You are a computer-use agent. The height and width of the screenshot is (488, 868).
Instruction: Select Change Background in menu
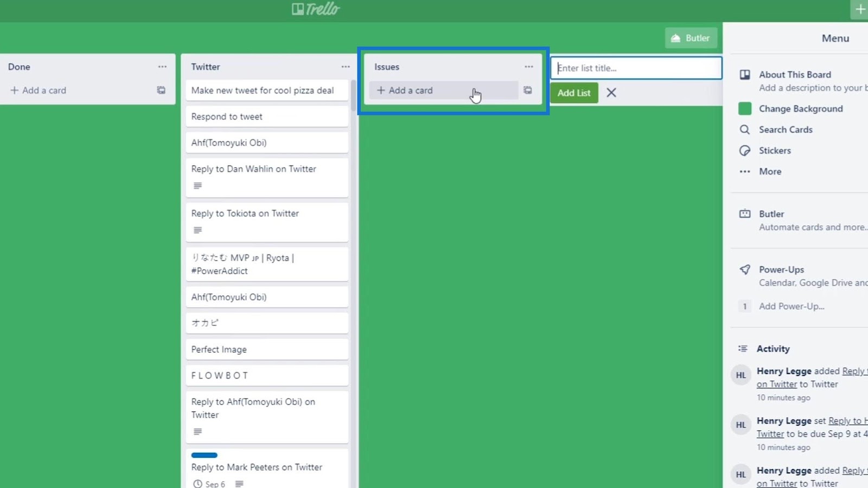coord(802,108)
